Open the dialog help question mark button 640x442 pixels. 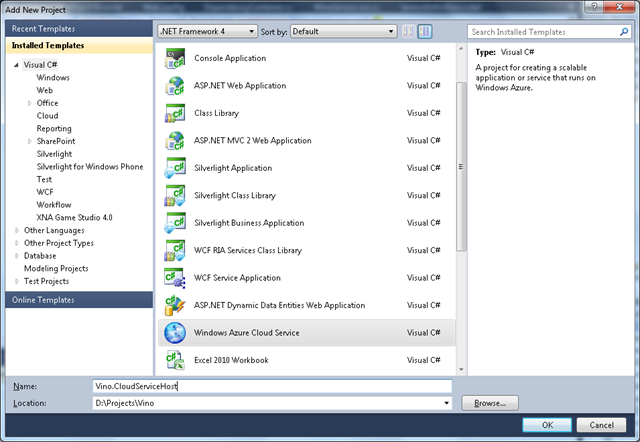click(x=594, y=7)
